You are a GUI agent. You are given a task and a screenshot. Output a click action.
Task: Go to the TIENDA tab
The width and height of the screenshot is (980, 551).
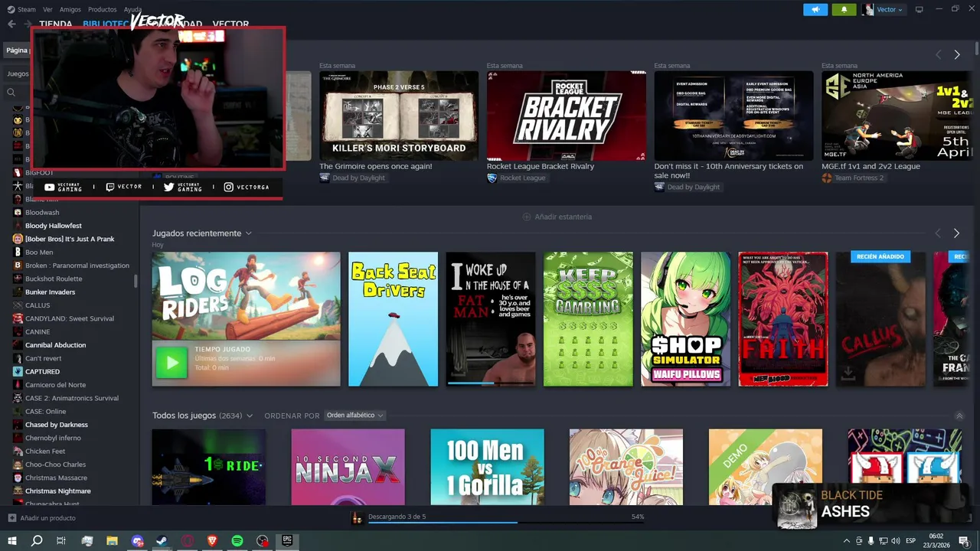click(56, 24)
